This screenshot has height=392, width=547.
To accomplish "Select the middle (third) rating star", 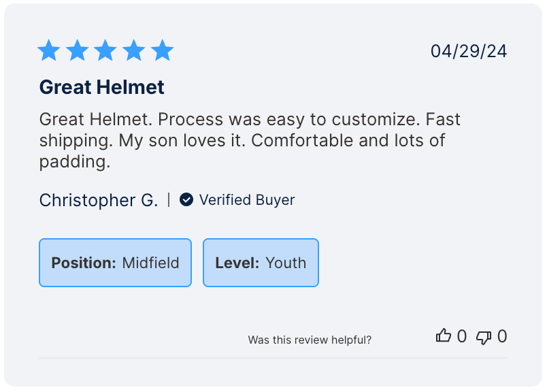I will (x=105, y=50).
